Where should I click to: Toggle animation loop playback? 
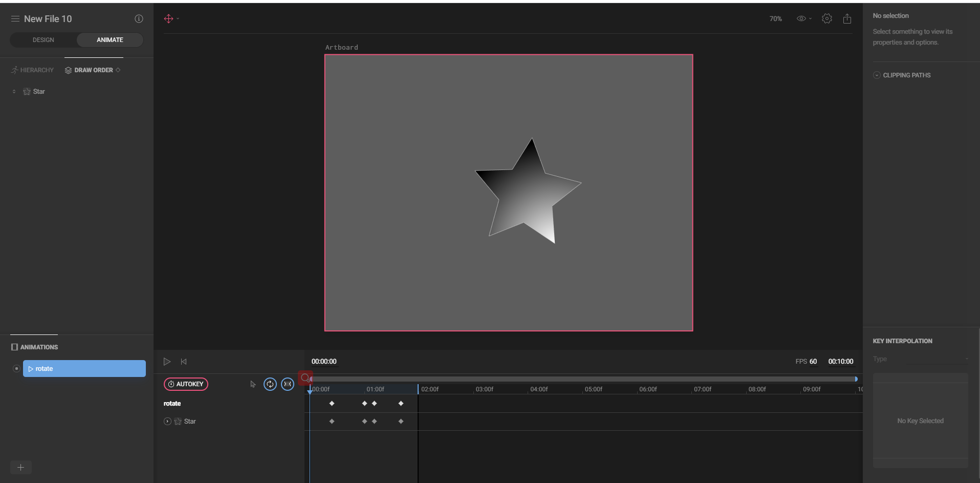click(270, 384)
